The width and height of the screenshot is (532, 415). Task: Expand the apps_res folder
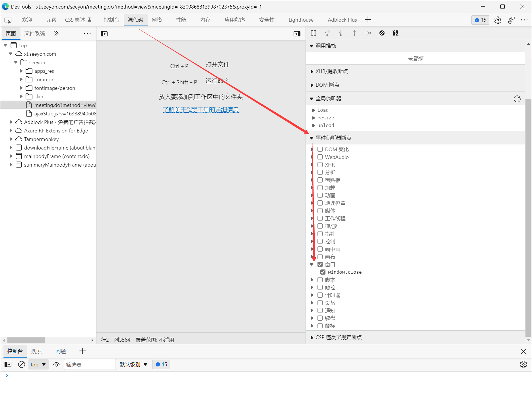[x=21, y=71]
